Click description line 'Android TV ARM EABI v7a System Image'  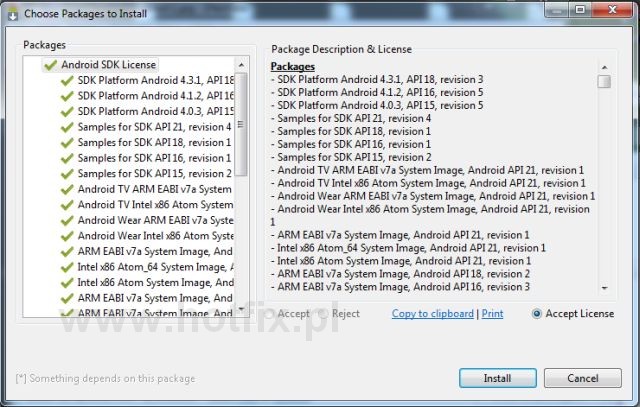(427, 170)
